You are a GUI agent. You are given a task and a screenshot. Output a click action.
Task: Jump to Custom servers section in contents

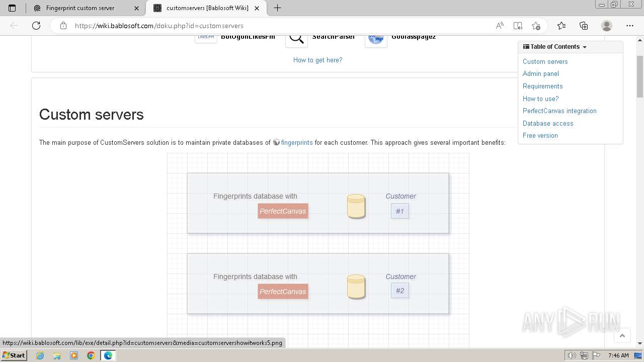pyautogui.click(x=545, y=61)
